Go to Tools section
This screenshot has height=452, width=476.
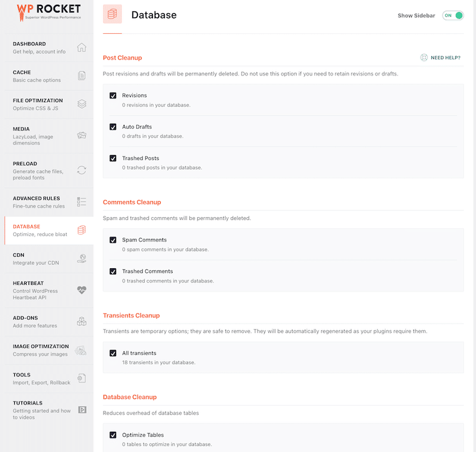[49, 379]
